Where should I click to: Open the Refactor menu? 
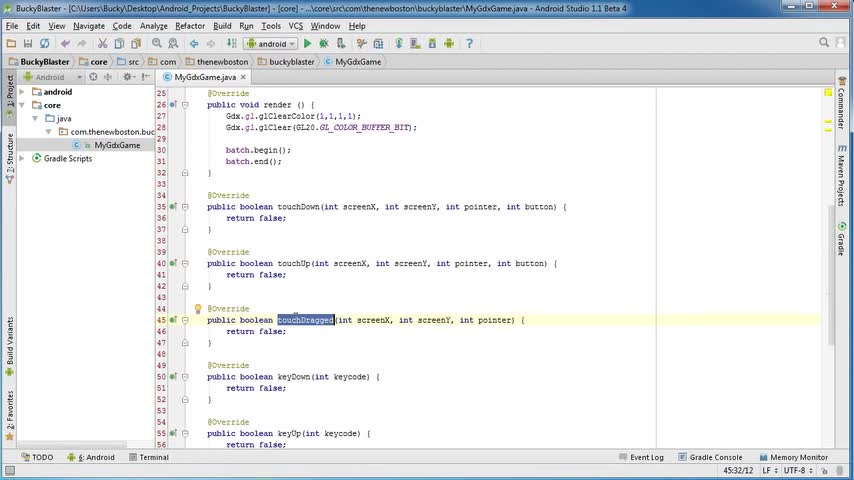point(190,26)
